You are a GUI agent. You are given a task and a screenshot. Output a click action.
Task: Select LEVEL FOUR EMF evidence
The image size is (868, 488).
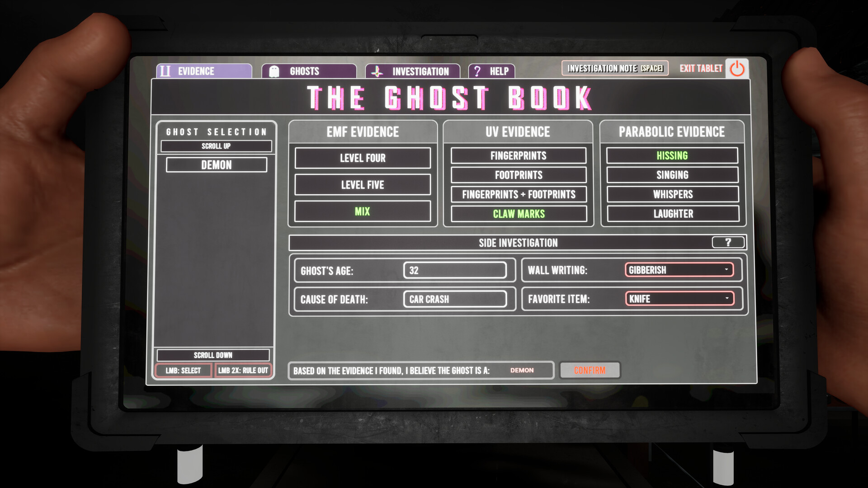point(362,158)
